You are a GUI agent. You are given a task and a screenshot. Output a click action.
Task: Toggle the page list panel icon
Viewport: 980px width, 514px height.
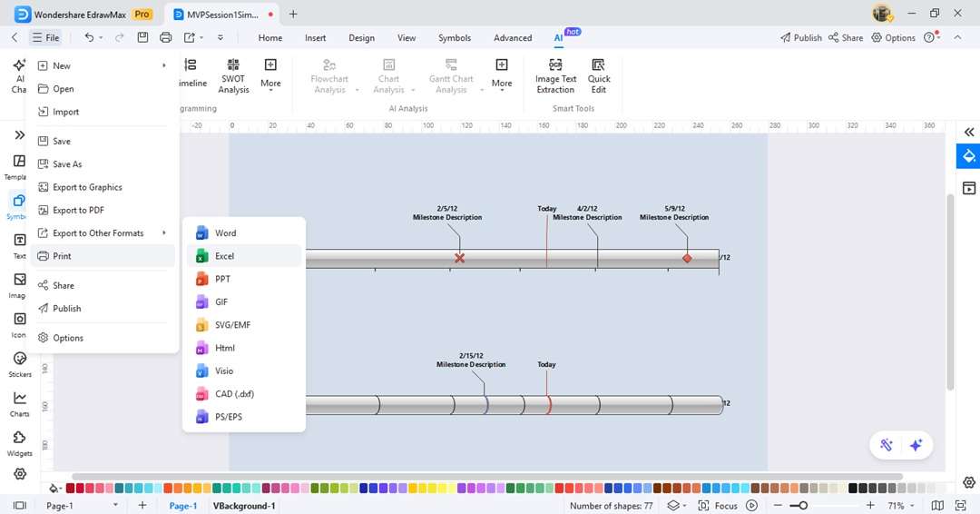20,505
